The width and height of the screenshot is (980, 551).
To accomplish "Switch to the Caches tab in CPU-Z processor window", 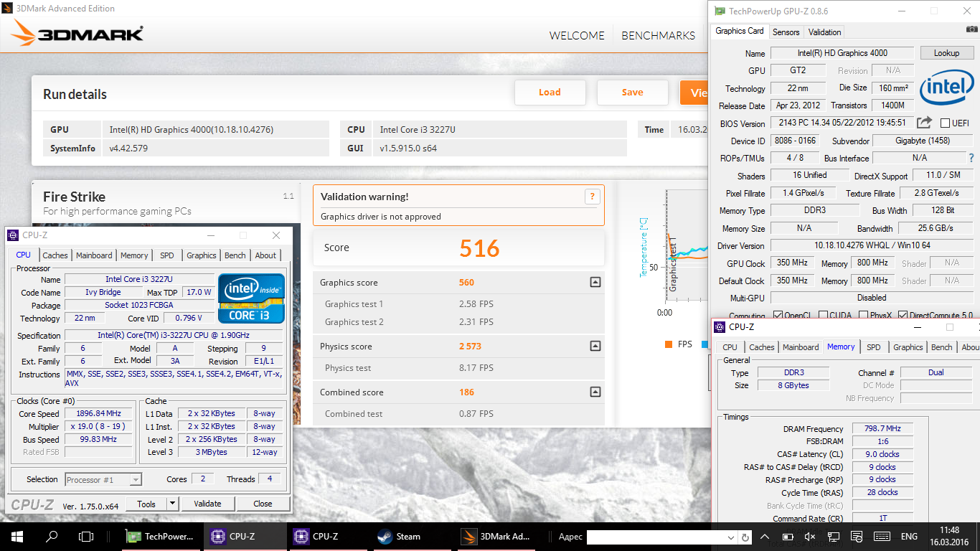I will (55, 255).
